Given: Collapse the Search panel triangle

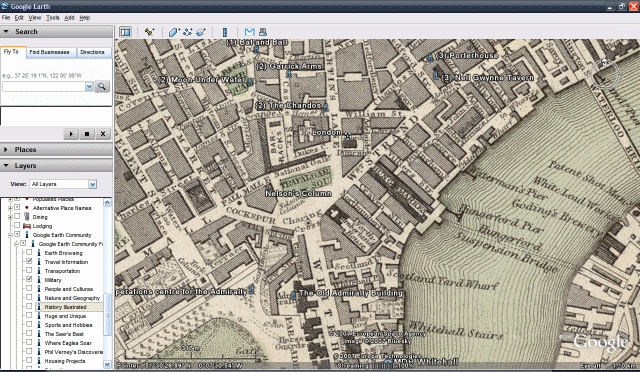Looking at the screenshot, I should pyautogui.click(x=6, y=31).
